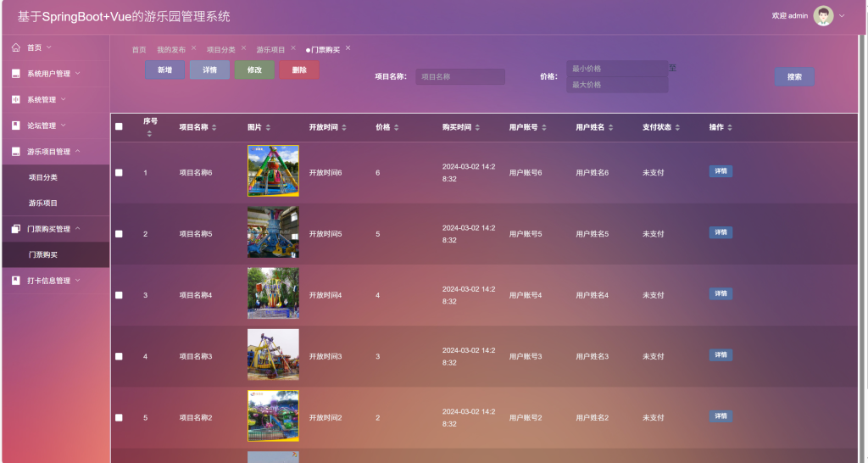Click the 新增 button
This screenshot has height=463, width=868.
[x=165, y=70]
